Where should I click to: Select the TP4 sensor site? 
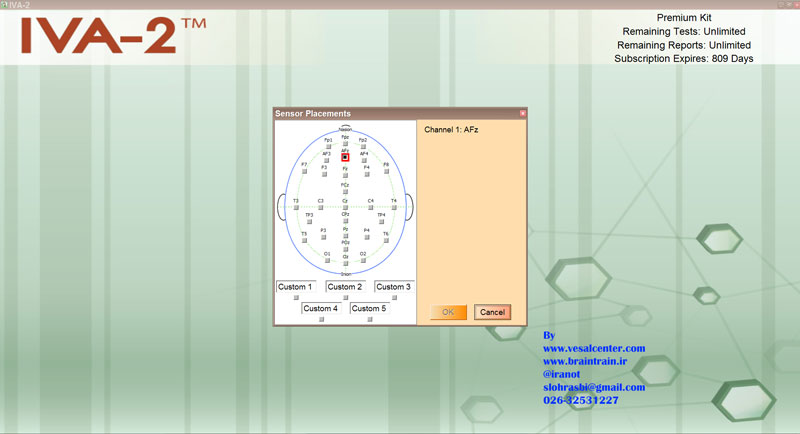(x=381, y=221)
